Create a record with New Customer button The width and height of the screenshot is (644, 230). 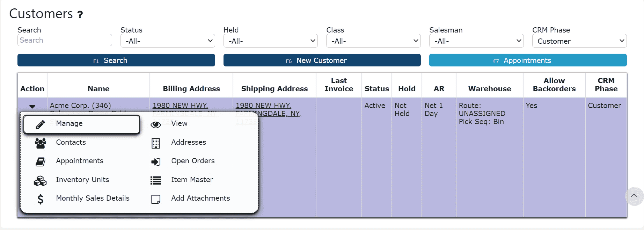[x=322, y=60]
